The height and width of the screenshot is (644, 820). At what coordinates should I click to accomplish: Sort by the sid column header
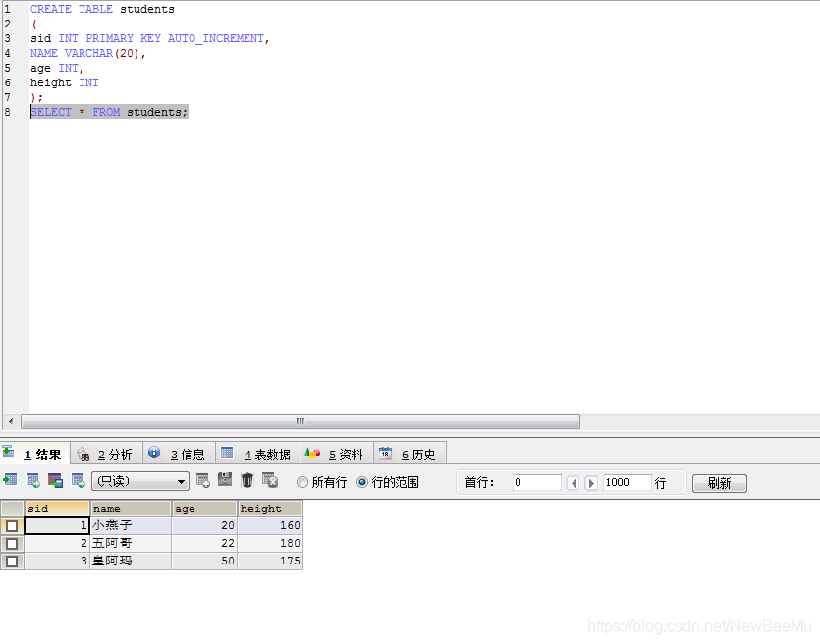pyautogui.click(x=57, y=509)
